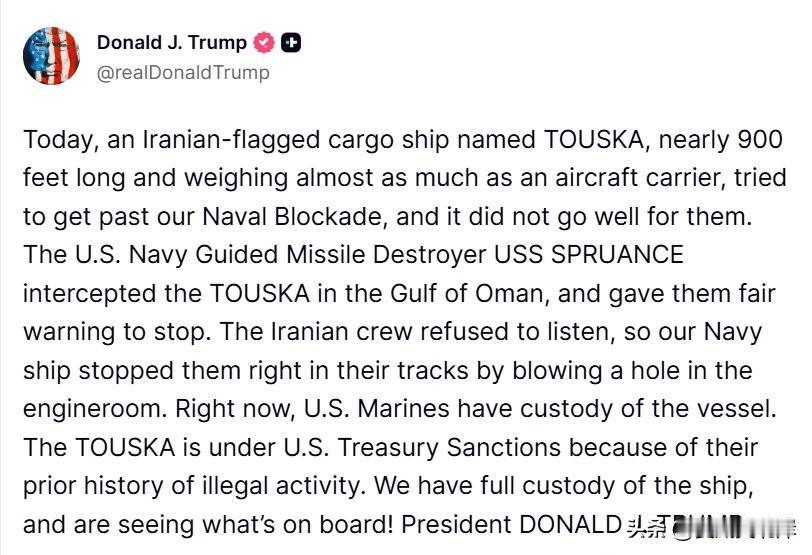Open the profile avatar picture

[51, 57]
